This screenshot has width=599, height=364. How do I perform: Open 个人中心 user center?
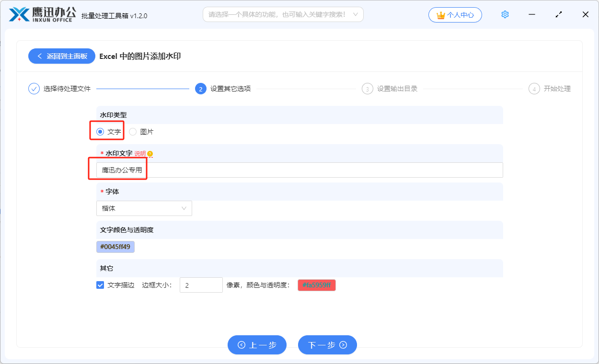[455, 15]
